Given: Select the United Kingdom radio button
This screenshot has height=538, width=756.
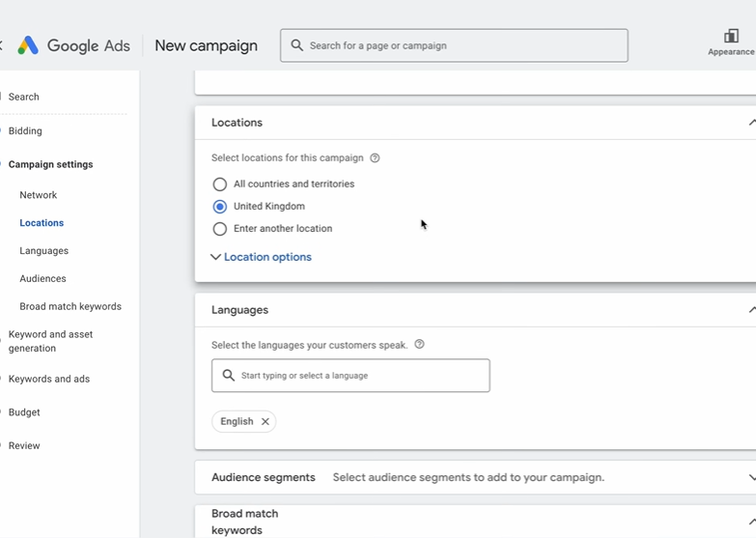Looking at the screenshot, I should pos(220,207).
